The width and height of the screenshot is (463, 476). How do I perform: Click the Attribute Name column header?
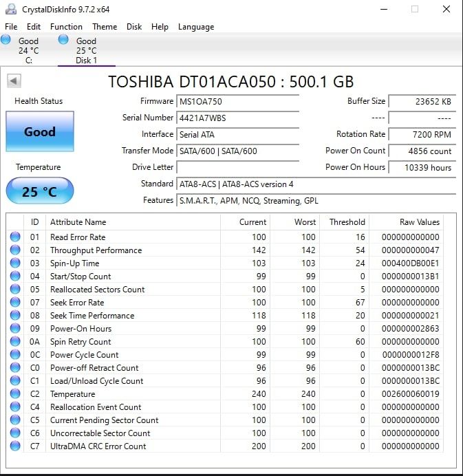[x=133, y=222]
